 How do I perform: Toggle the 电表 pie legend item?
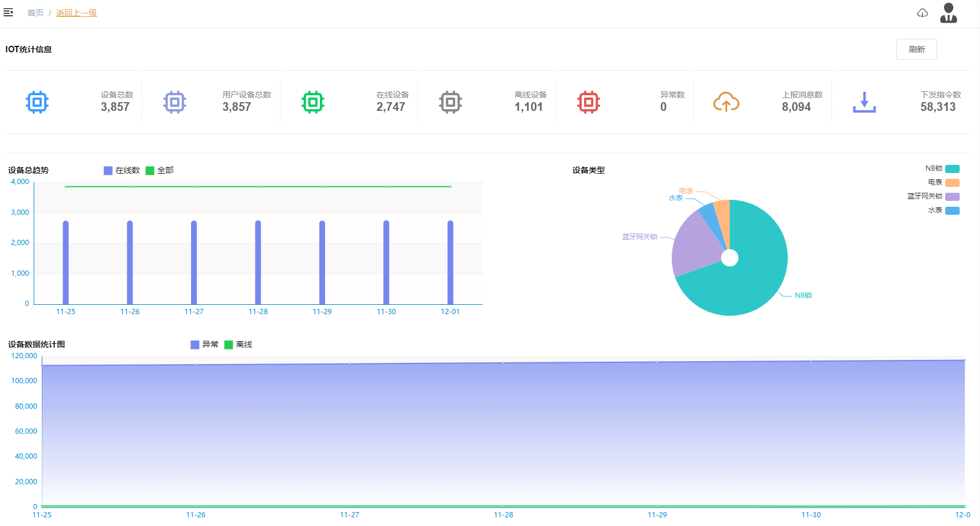943,182
